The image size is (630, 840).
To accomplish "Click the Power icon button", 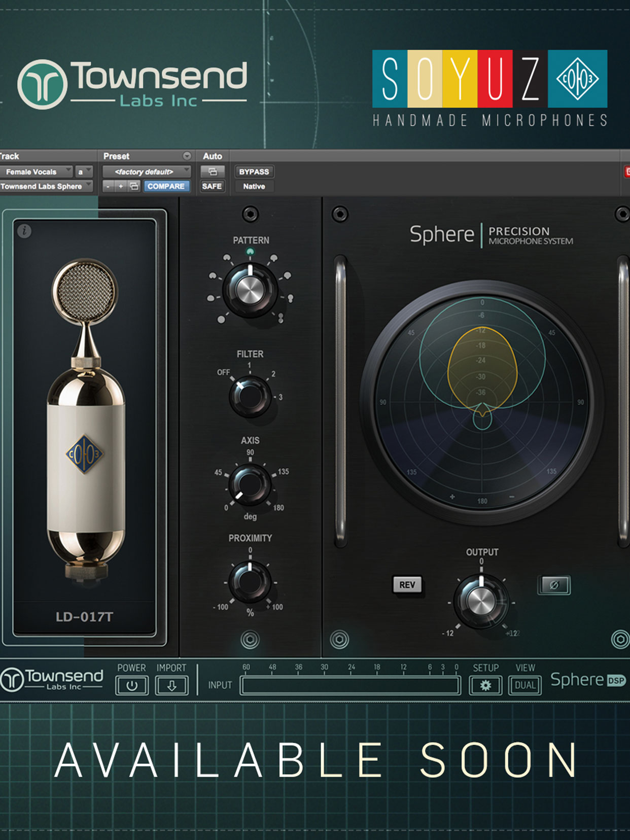I will [132, 686].
